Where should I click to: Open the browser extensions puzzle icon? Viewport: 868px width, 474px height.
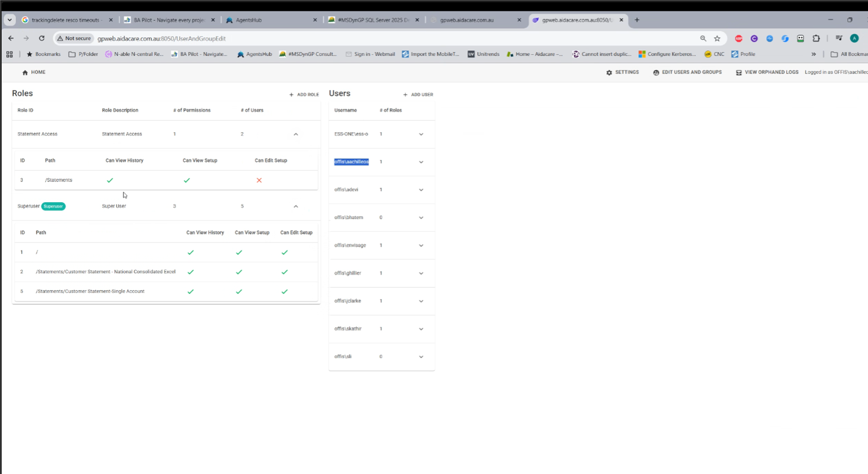coord(816,38)
